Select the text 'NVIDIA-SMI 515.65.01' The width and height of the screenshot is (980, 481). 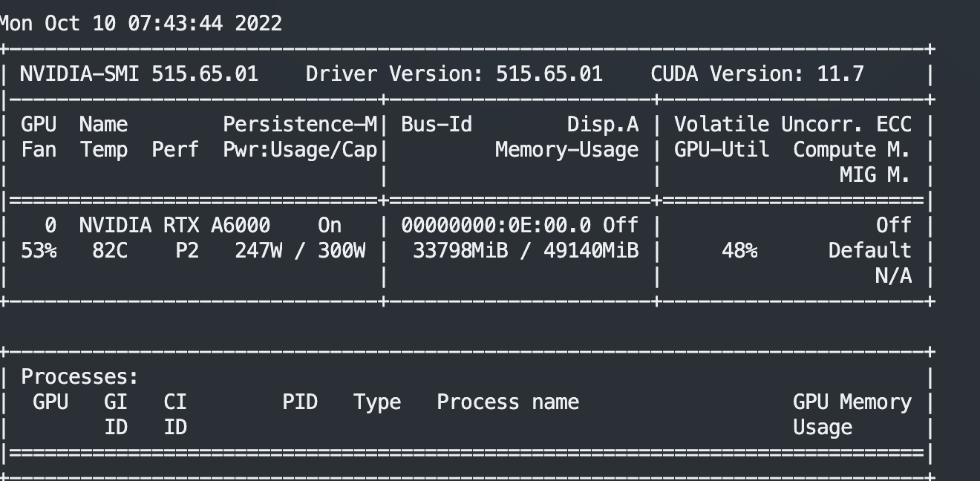pos(139,73)
